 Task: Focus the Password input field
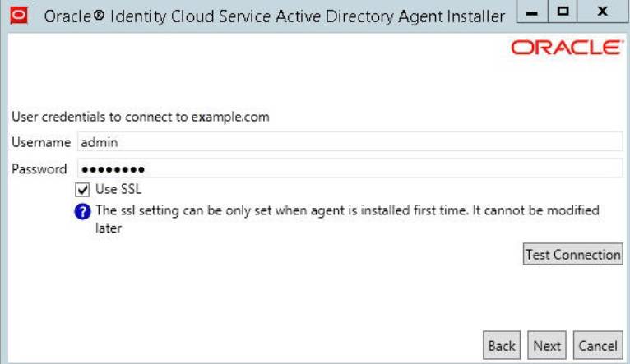click(x=350, y=169)
